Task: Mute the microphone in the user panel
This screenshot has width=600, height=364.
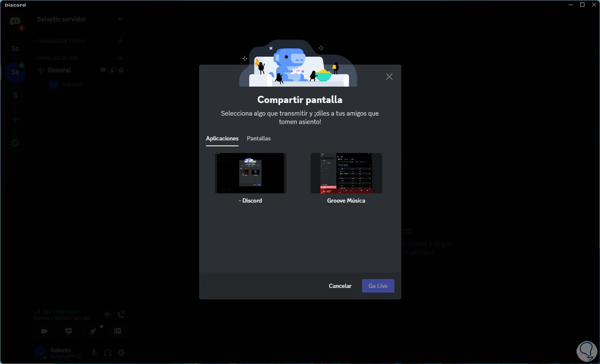Action: (x=94, y=353)
